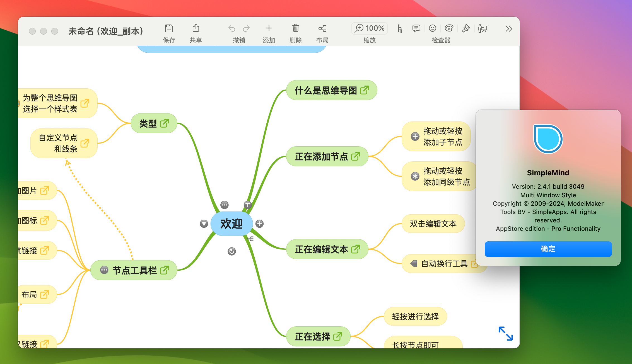Viewport: 632px width, 364px height.
Task: Click the SimpleMind logo in About dialog
Action: (x=548, y=139)
